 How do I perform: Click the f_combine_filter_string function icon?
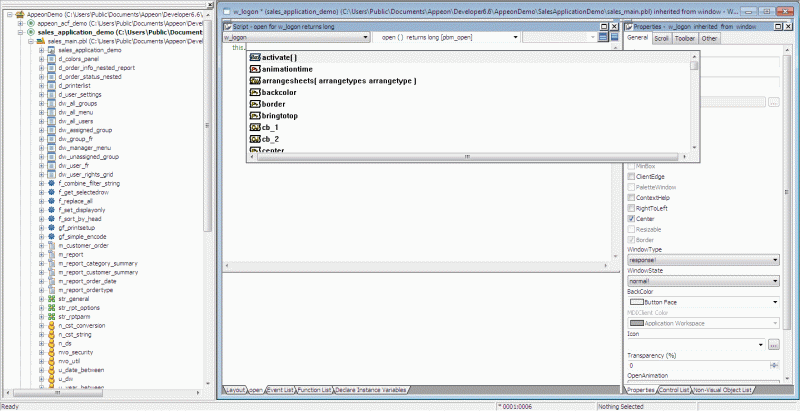tap(51, 183)
